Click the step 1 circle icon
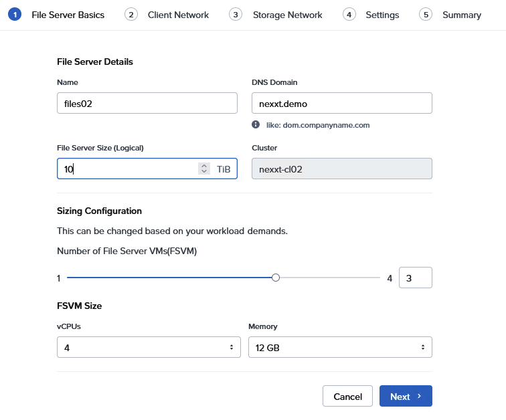 pyautogui.click(x=15, y=15)
